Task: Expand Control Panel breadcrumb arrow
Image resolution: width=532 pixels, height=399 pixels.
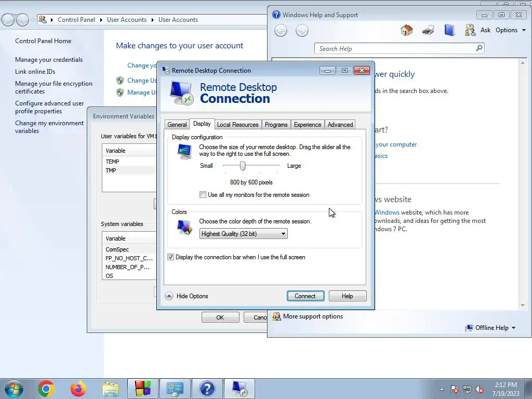Action: pyautogui.click(x=101, y=20)
